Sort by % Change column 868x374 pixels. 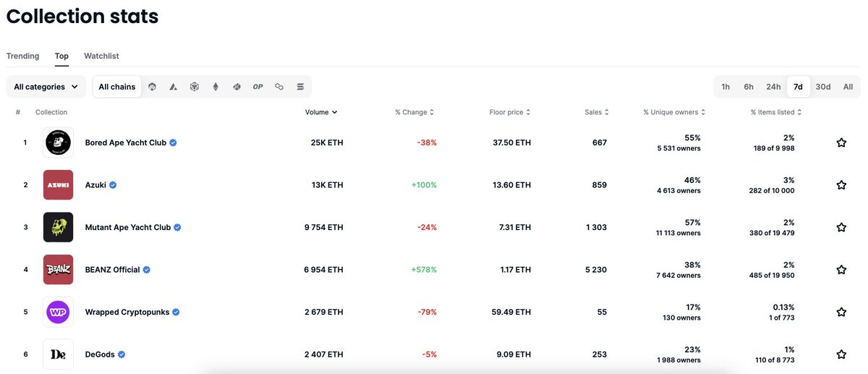click(414, 112)
